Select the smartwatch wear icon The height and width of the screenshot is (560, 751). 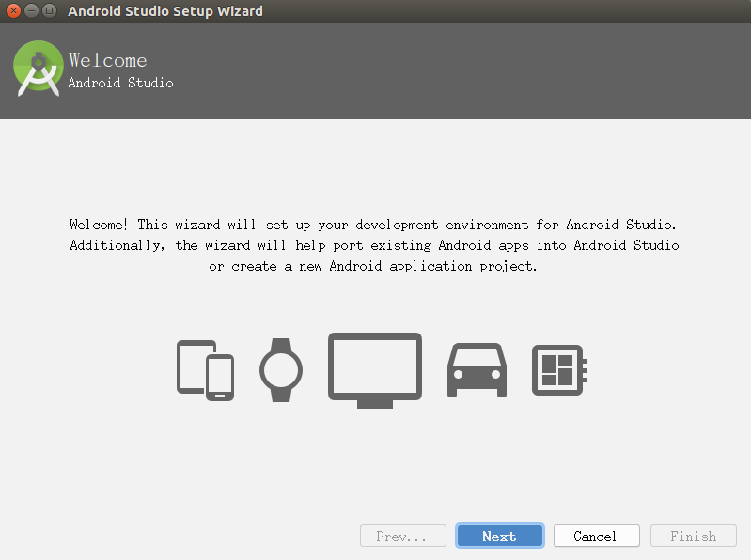click(281, 370)
